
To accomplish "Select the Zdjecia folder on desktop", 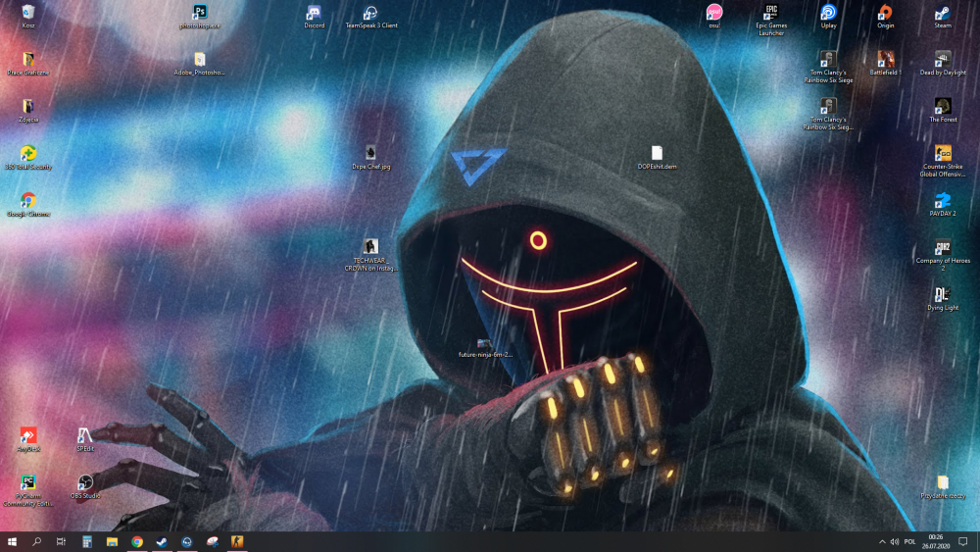I will tap(28, 111).
